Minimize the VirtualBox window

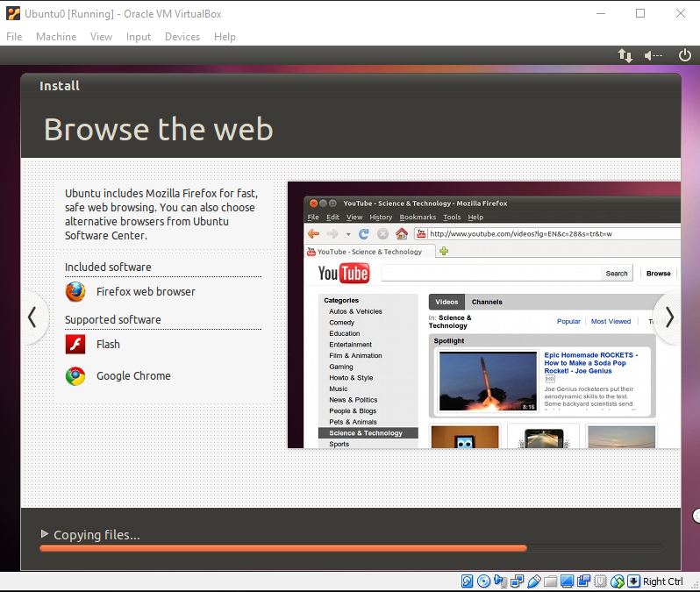[601, 13]
